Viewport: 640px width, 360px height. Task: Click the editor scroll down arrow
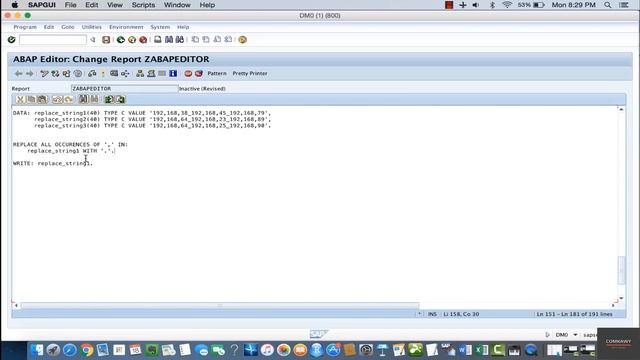coord(621,298)
